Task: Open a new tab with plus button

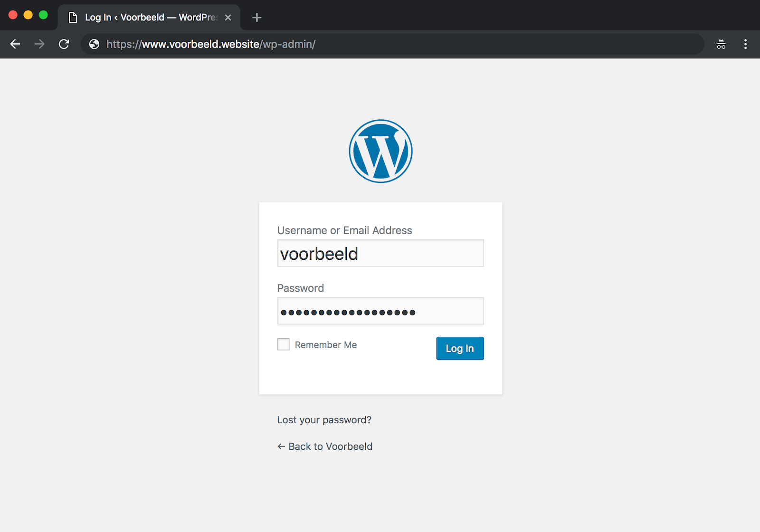Action: click(257, 18)
